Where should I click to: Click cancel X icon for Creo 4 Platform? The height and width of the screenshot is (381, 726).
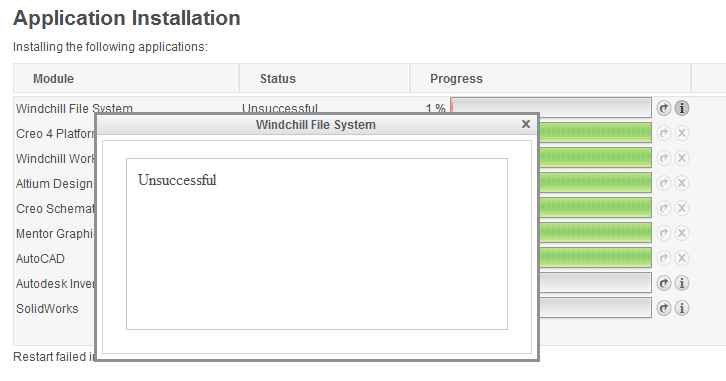[682, 133]
